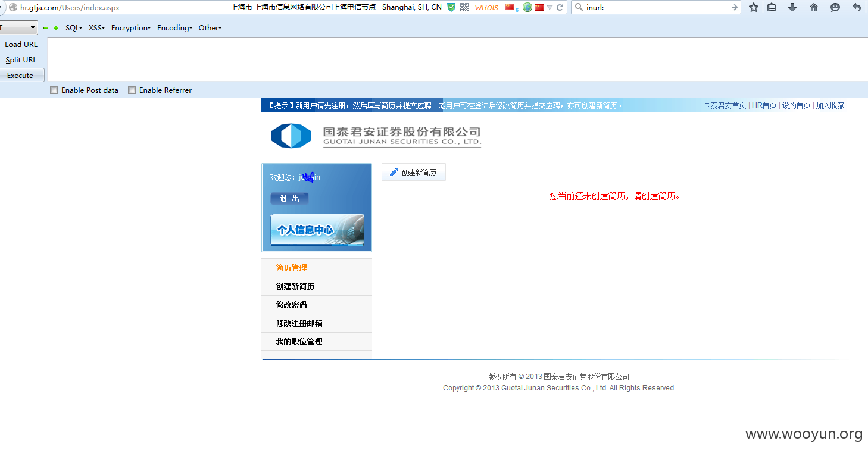868x451 pixels.
Task: Click the orange WHOIS icon
Action: pos(486,8)
